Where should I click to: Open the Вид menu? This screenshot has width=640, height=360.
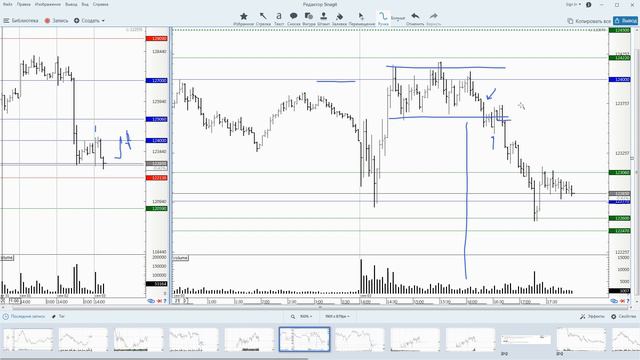pos(85,4)
